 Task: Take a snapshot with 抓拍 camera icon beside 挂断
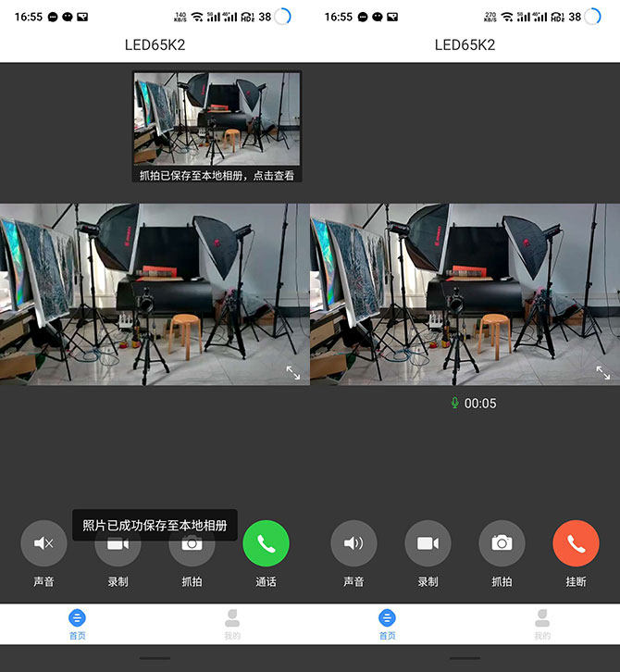tap(502, 543)
